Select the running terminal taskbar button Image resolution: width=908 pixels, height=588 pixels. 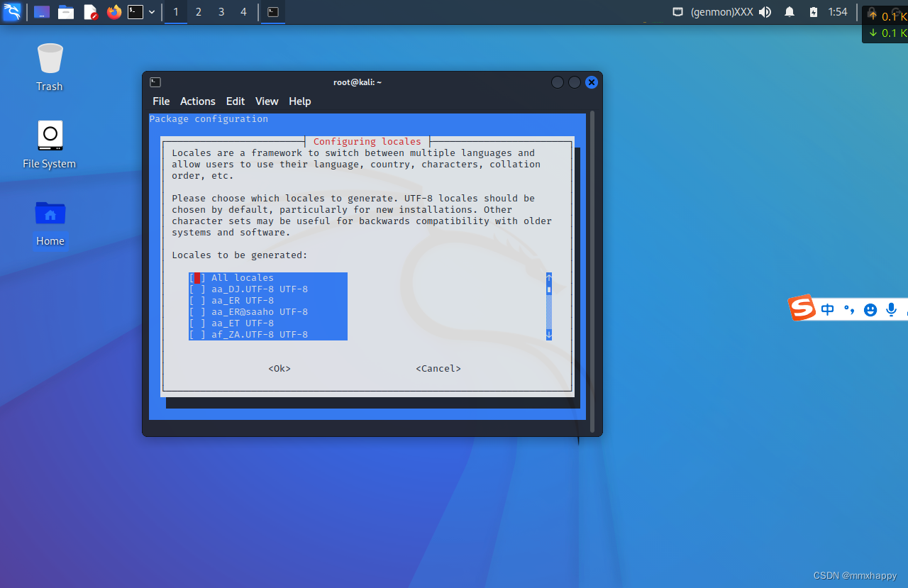(x=273, y=12)
